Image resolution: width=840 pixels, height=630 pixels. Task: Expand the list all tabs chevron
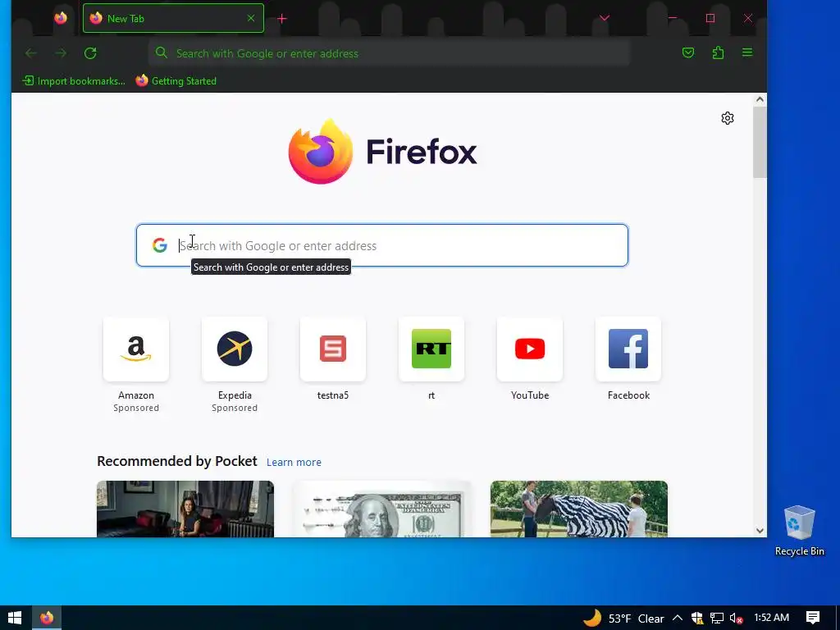pyautogui.click(x=605, y=18)
